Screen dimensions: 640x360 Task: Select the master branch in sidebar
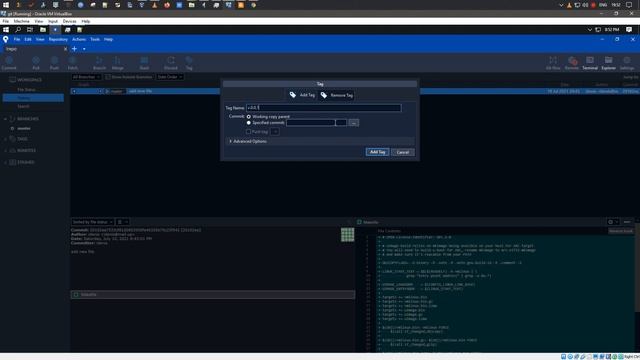point(24,129)
